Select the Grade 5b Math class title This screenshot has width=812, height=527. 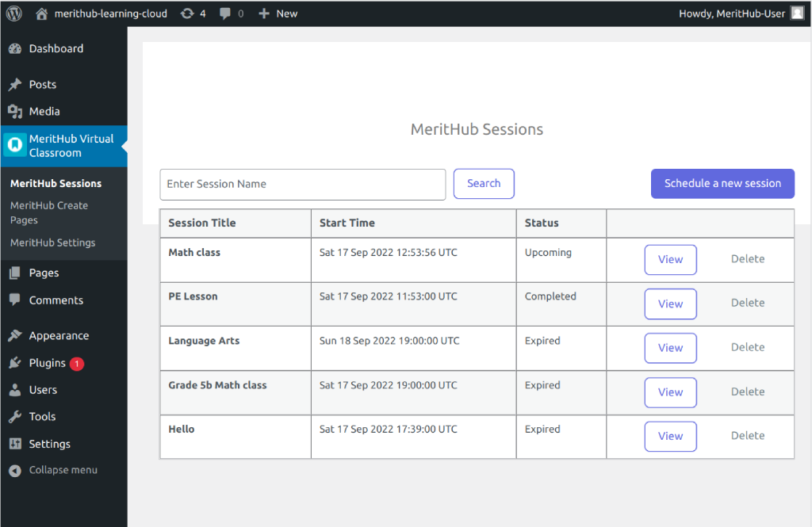(x=217, y=385)
